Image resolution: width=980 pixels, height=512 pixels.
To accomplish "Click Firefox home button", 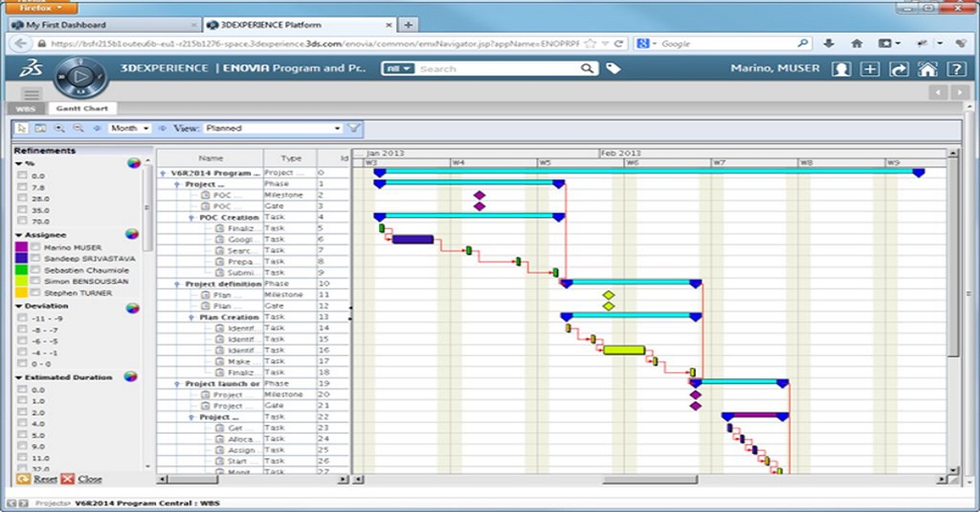I will coord(857,43).
